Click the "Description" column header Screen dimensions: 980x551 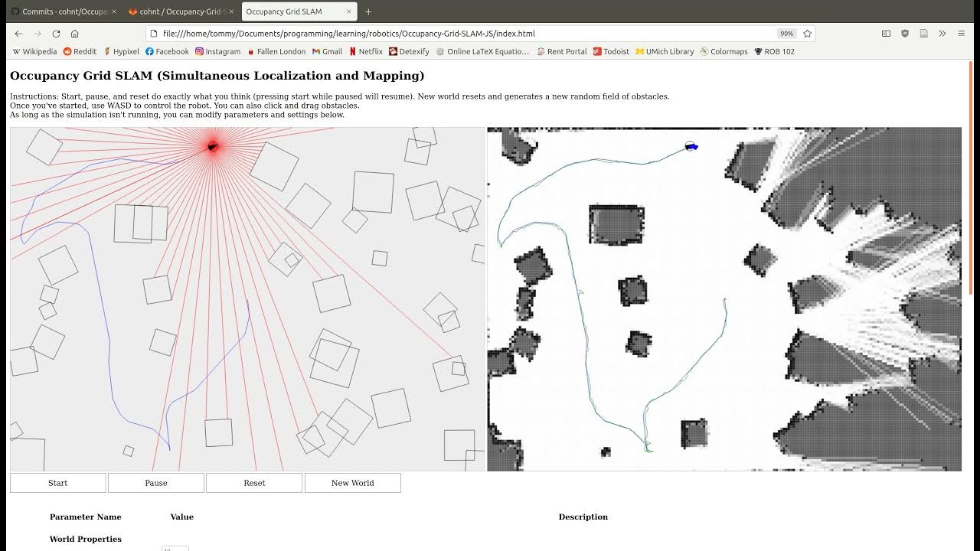tap(583, 517)
